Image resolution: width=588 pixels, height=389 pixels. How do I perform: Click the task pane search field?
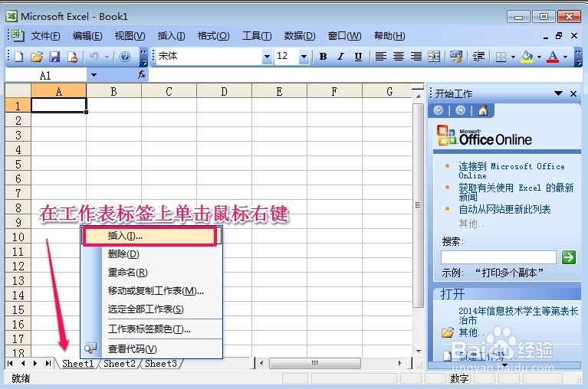(x=498, y=257)
